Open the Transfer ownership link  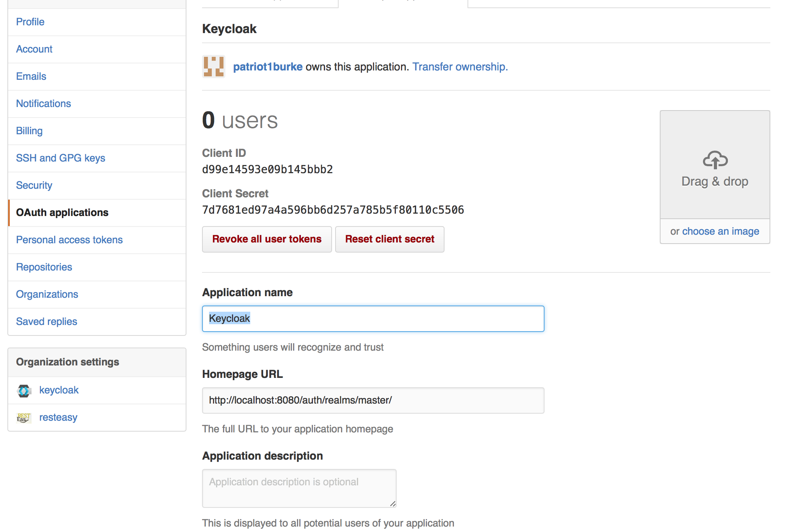point(460,67)
